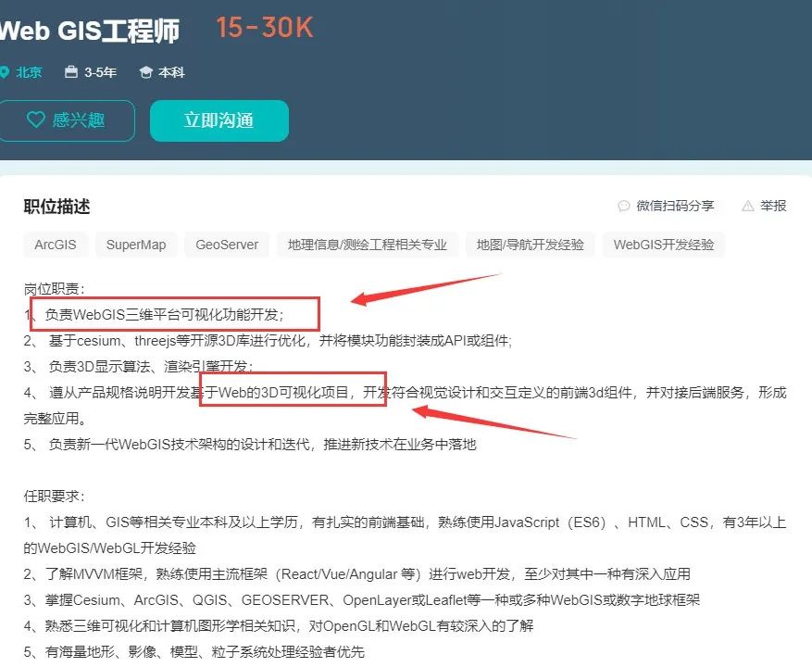Viewport: 812px width, 667px height.
Task: Click the 立即沟通 button
Action: click(x=219, y=120)
